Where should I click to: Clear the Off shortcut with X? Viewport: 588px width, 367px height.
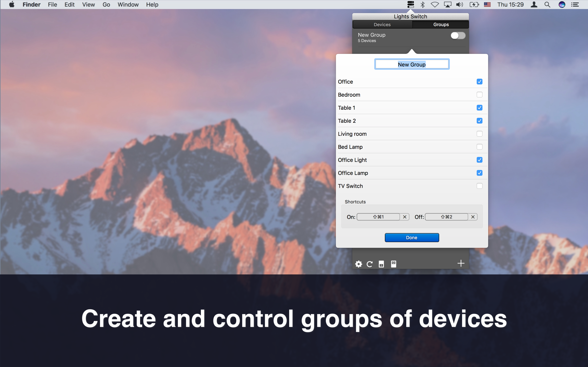tap(473, 217)
